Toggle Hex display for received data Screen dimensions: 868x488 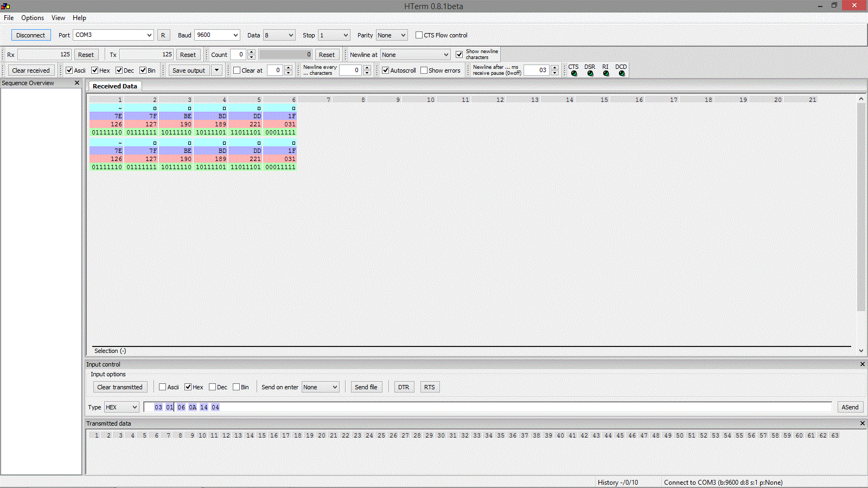click(x=100, y=70)
